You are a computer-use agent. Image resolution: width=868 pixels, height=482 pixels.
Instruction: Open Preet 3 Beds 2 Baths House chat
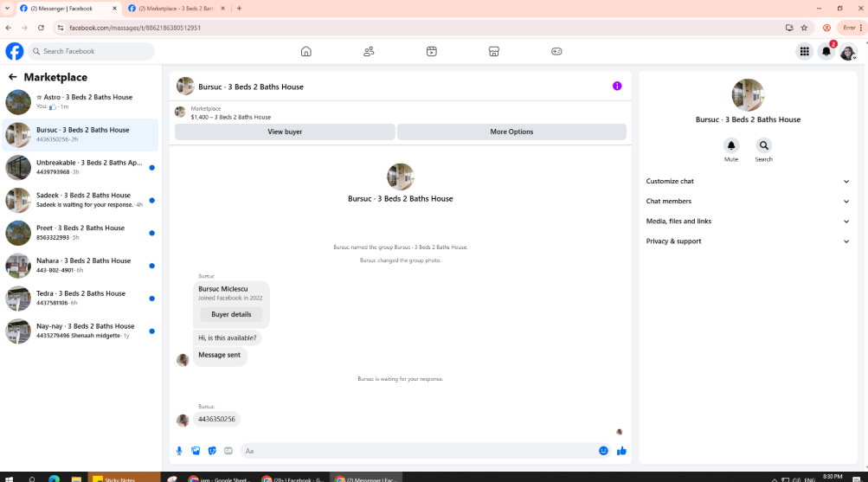[80, 233]
